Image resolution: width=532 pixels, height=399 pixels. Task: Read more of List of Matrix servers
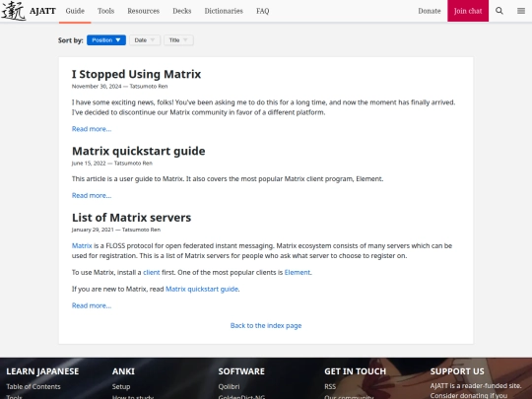92,305
